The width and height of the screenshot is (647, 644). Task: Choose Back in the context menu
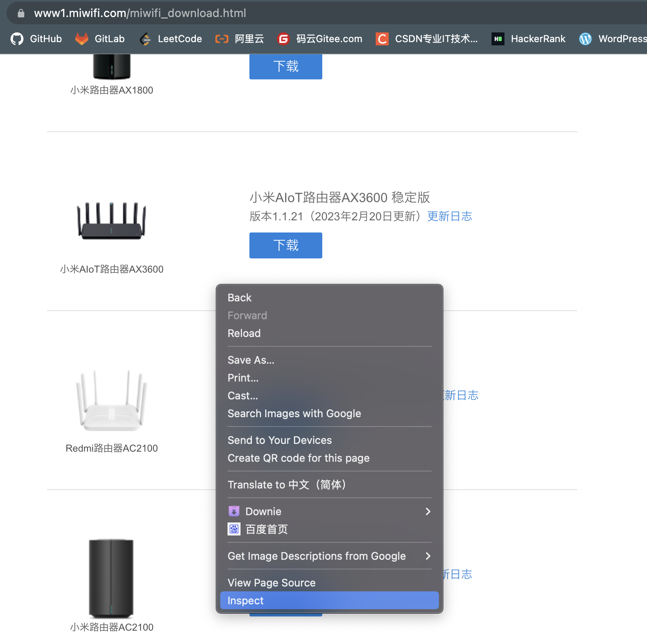[330, 298]
